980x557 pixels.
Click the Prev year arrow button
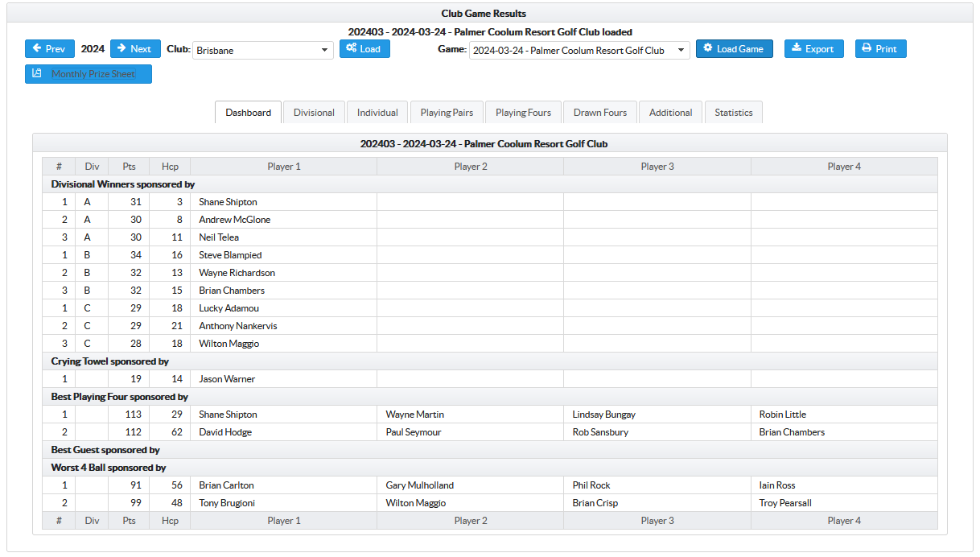tap(50, 49)
